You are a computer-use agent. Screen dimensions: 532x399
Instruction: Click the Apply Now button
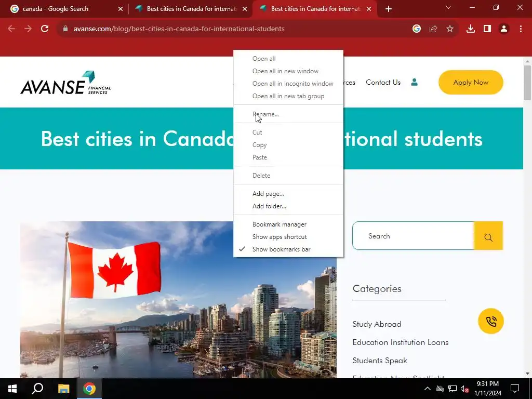coord(471,83)
